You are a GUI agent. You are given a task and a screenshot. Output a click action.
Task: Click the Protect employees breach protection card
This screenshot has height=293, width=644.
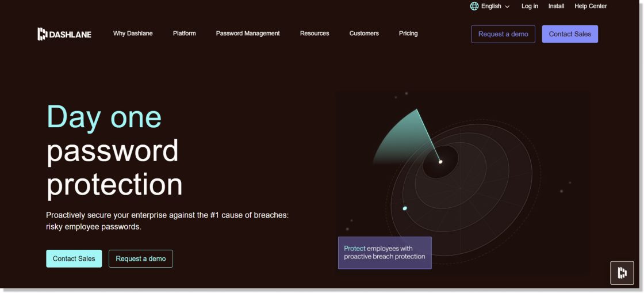pos(385,253)
